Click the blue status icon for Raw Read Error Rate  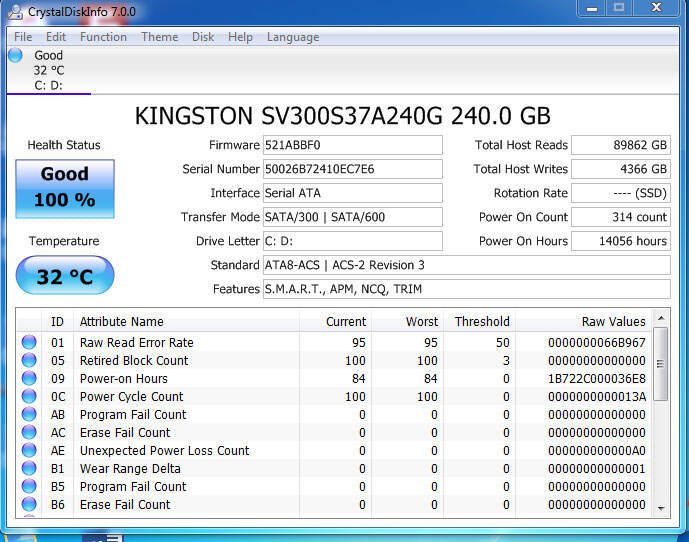point(29,343)
